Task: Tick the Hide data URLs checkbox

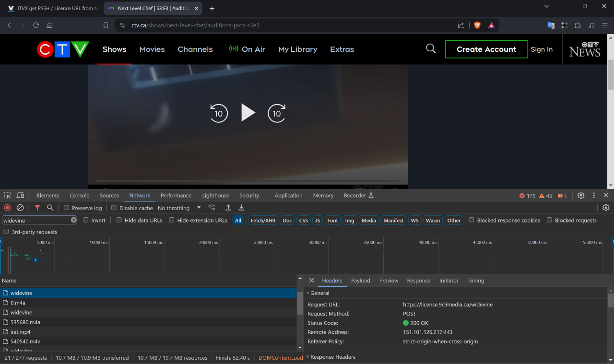Action: coord(119,220)
